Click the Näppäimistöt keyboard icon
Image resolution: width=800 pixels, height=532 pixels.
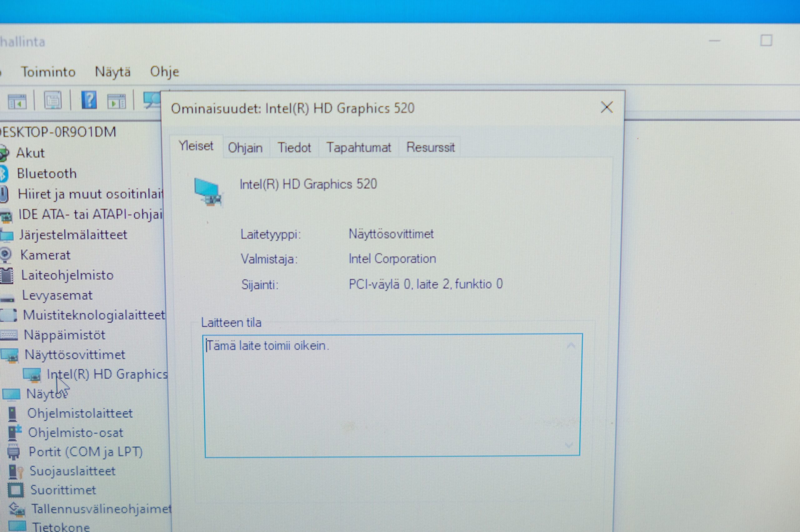coord(8,335)
